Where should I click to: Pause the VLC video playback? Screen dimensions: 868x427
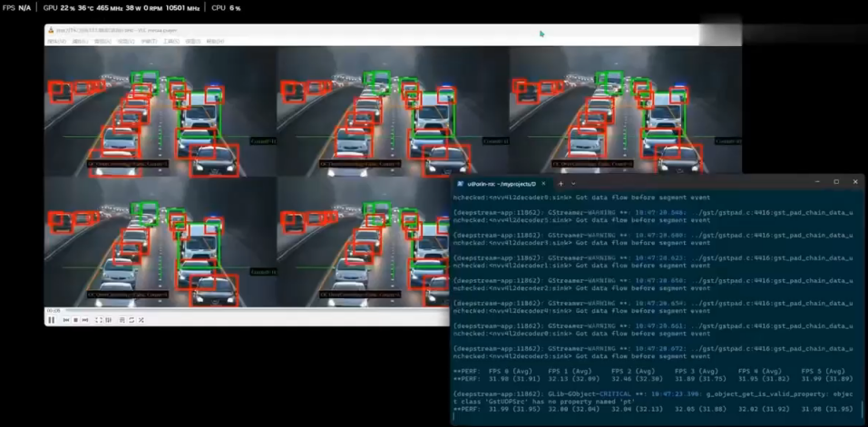click(x=51, y=320)
